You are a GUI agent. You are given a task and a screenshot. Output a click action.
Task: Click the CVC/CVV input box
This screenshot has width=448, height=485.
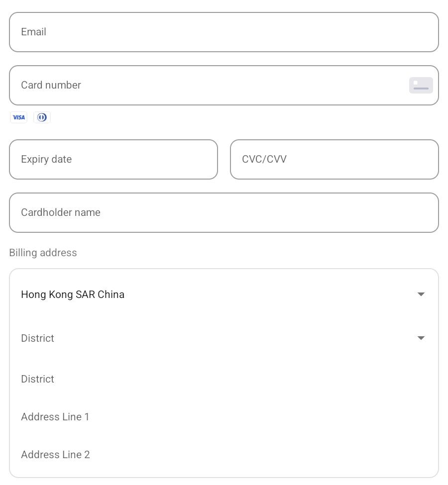click(335, 159)
